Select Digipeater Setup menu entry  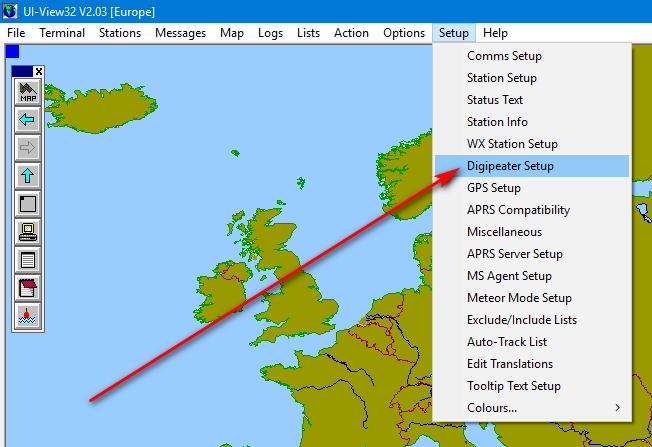tap(510, 166)
